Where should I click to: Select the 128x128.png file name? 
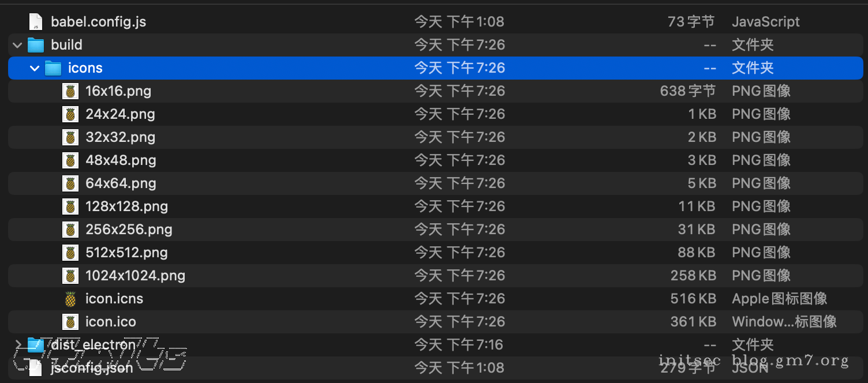[126, 206]
